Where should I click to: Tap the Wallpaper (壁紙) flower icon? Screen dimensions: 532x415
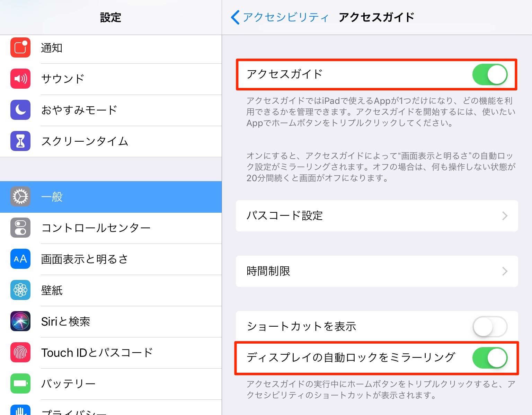coord(20,290)
